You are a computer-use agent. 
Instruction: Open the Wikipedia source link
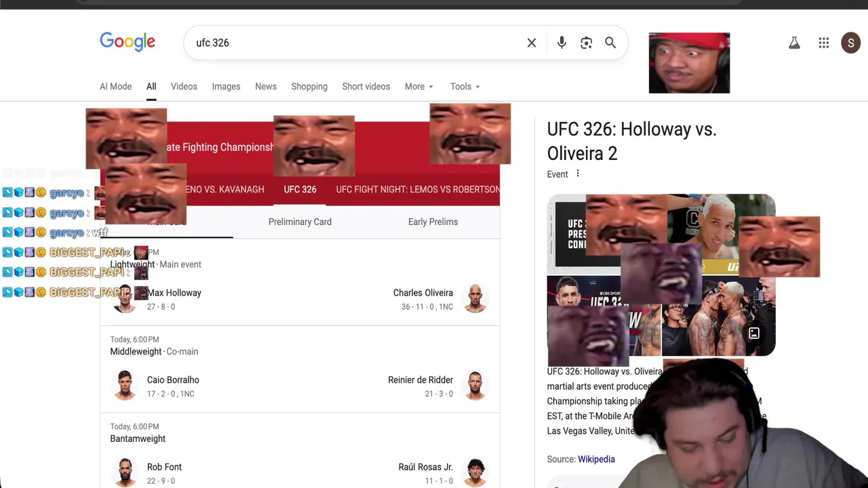pos(596,460)
